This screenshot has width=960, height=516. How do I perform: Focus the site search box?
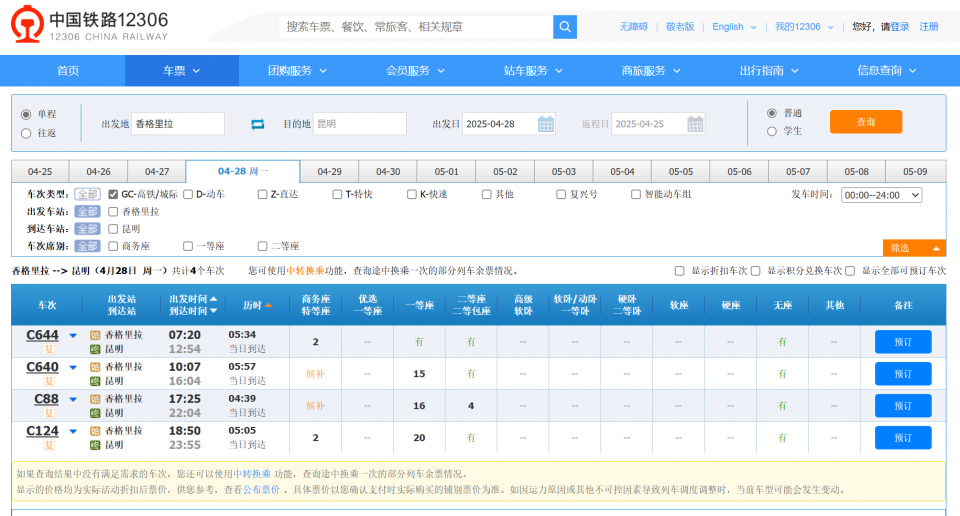416,27
